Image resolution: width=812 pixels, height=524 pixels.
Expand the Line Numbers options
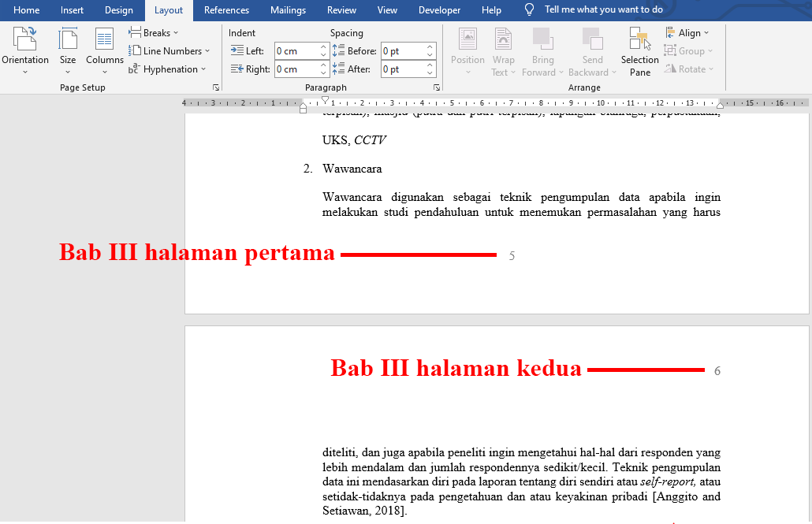click(170, 50)
